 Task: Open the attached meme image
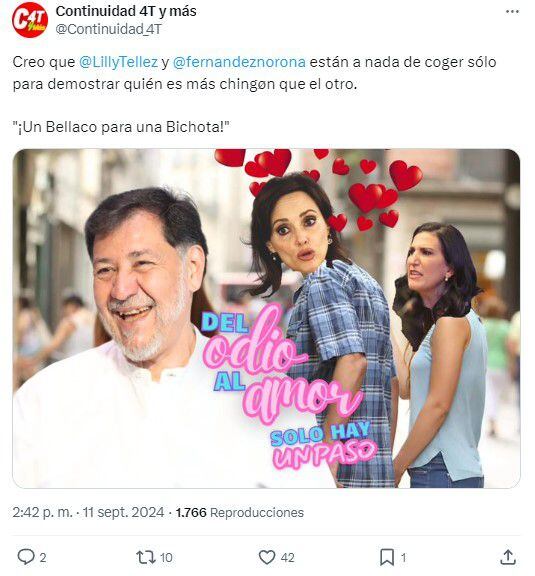[x=266, y=318]
